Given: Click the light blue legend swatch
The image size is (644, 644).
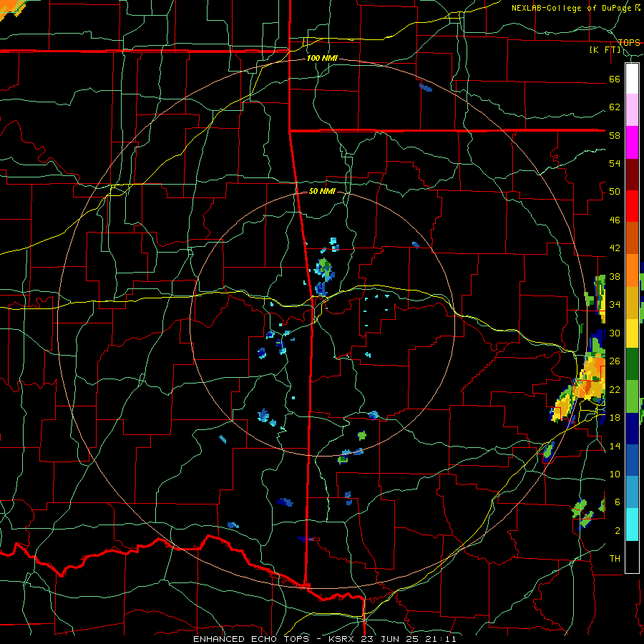Looking at the screenshot, I should [632, 492].
